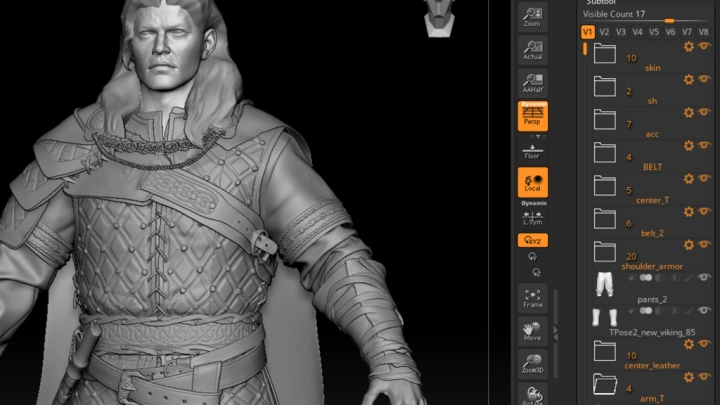This screenshot has height=405, width=720.
Task: Click the Frame mesh button
Action: (533, 298)
